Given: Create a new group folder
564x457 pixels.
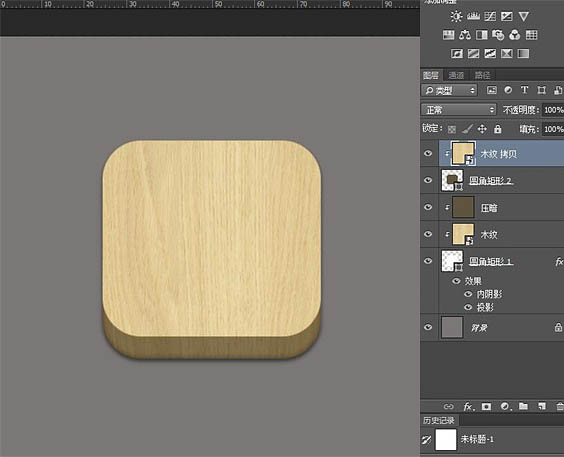Looking at the screenshot, I should [523, 406].
